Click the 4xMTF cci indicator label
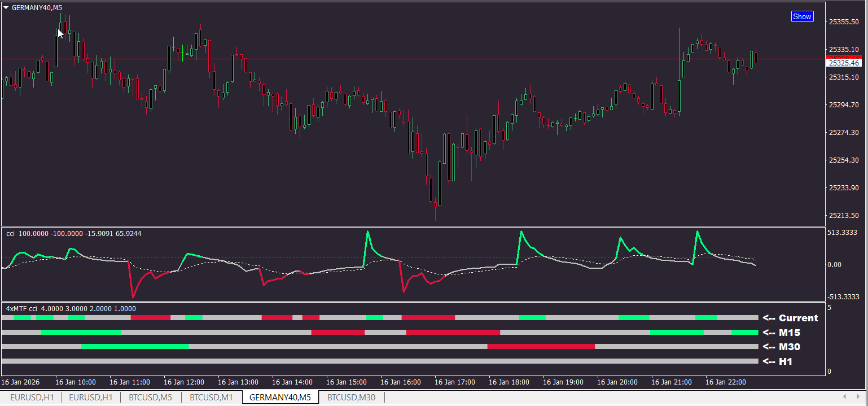The image size is (868, 406). (x=71, y=309)
